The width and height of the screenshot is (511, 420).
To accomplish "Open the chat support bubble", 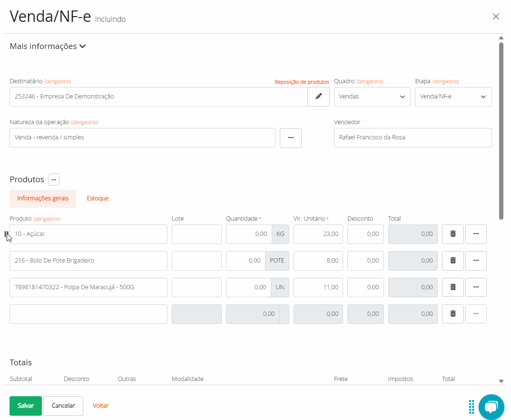I will (491, 407).
